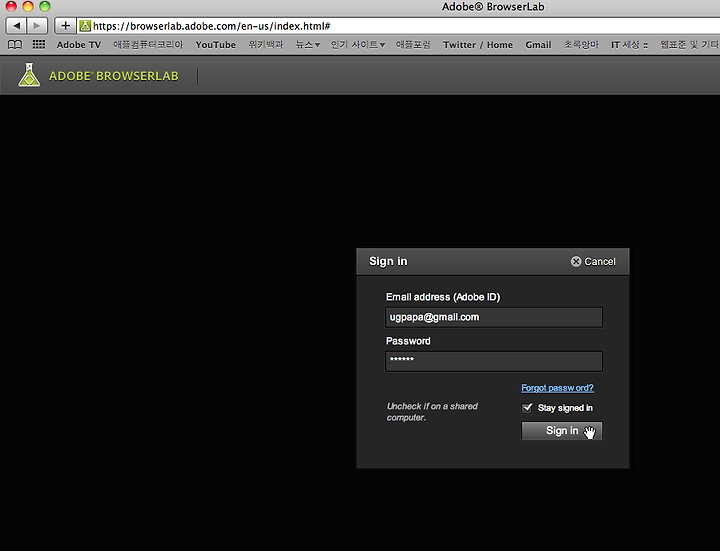Image resolution: width=720 pixels, height=551 pixels.
Task: Click the 'Password' label text
Action: (408, 341)
